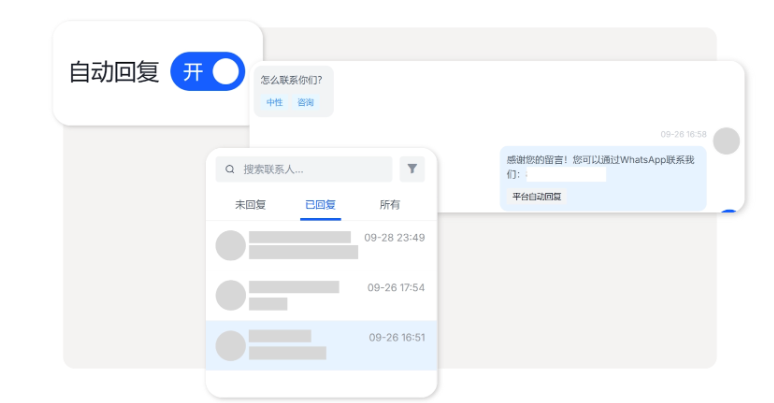Click the sender avatar beside the chat reply
This screenshot has width=774, height=403.
[726, 141]
